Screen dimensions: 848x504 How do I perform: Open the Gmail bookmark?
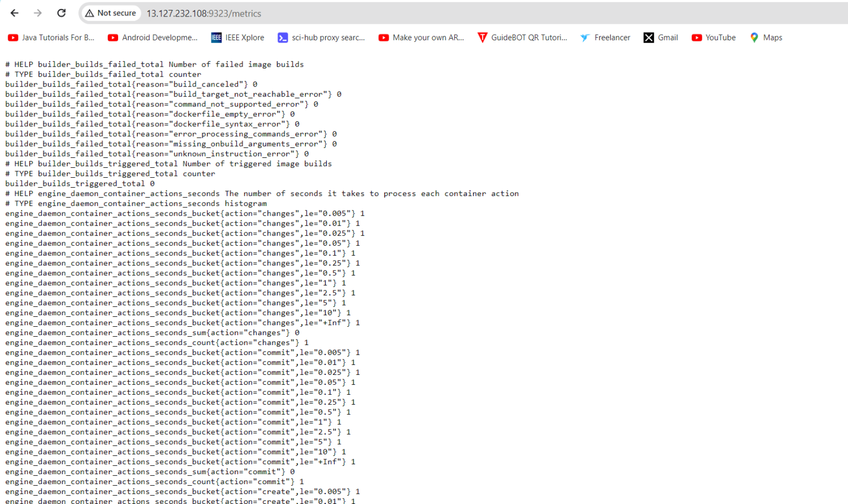click(x=661, y=38)
